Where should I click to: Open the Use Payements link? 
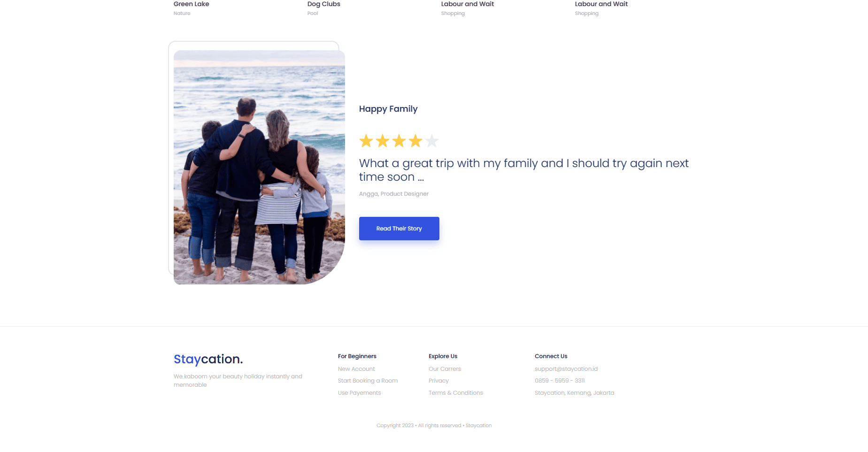click(x=359, y=393)
